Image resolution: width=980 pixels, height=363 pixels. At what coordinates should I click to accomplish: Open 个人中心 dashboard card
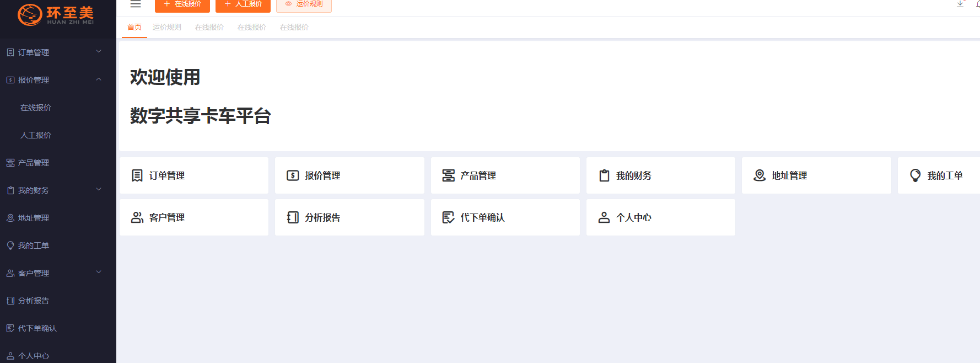point(660,217)
